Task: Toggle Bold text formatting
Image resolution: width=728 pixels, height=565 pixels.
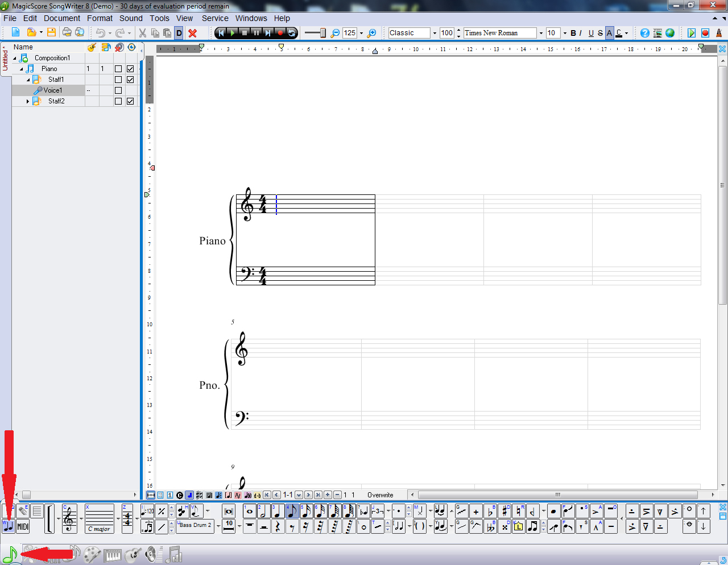Action: click(x=573, y=33)
